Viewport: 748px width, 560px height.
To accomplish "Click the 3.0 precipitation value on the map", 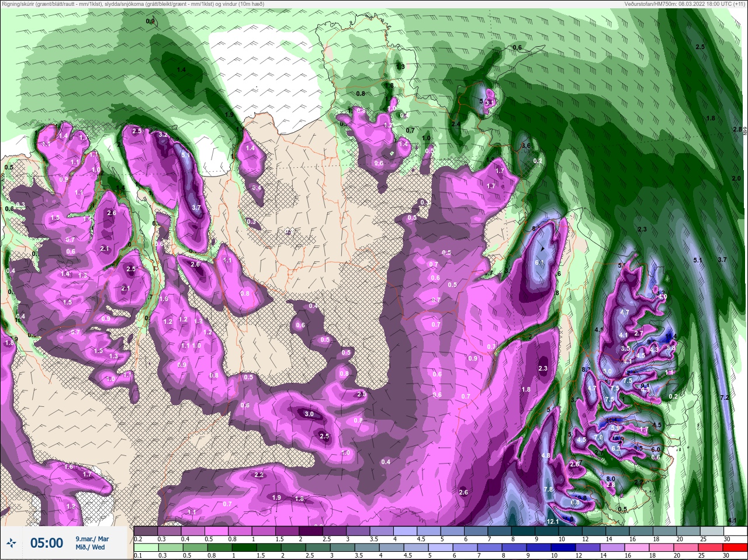I will tap(310, 414).
